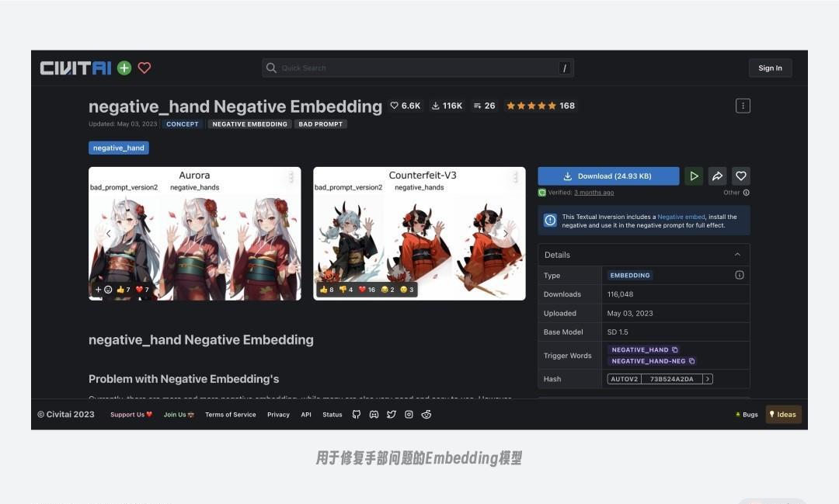The height and width of the screenshot is (504, 839).
Task: Click the Ideas button in footer
Action: [x=783, y=415]
